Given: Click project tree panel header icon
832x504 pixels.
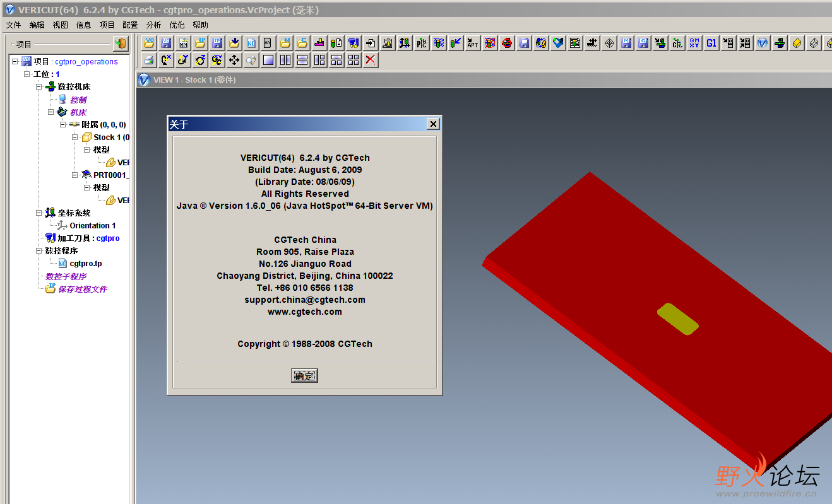Looking at the screenshot, I should click(x=121, y=44).
